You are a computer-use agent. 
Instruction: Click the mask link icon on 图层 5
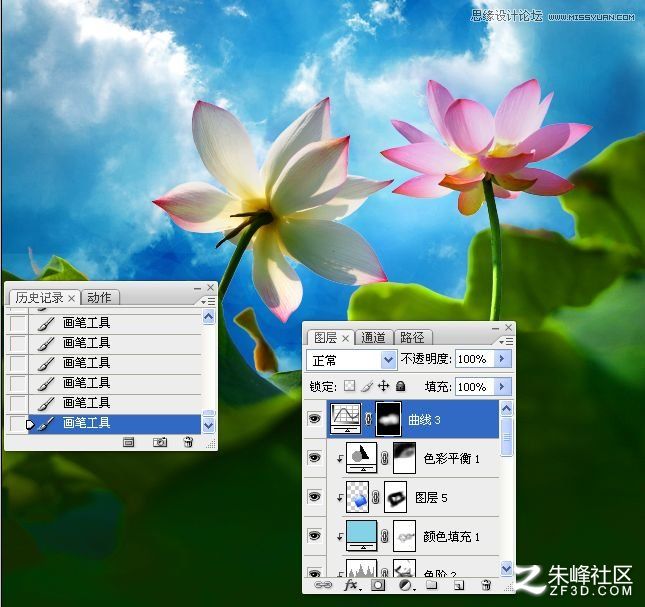(376, 497)
